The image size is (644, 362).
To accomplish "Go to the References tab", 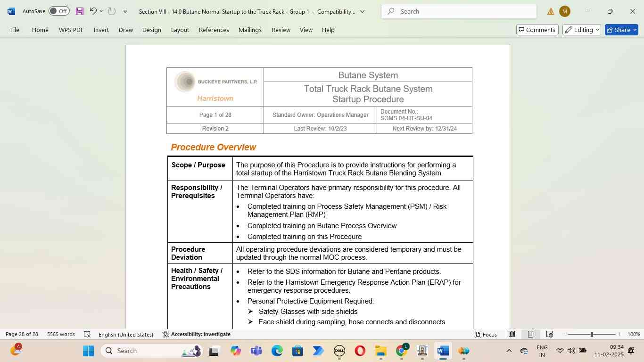I will pos(214,30).
